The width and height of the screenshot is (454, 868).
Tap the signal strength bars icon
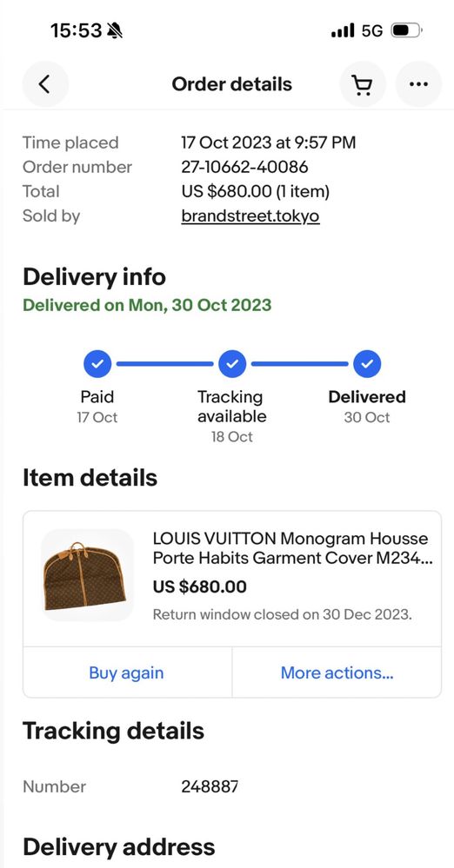click(343, 30)
